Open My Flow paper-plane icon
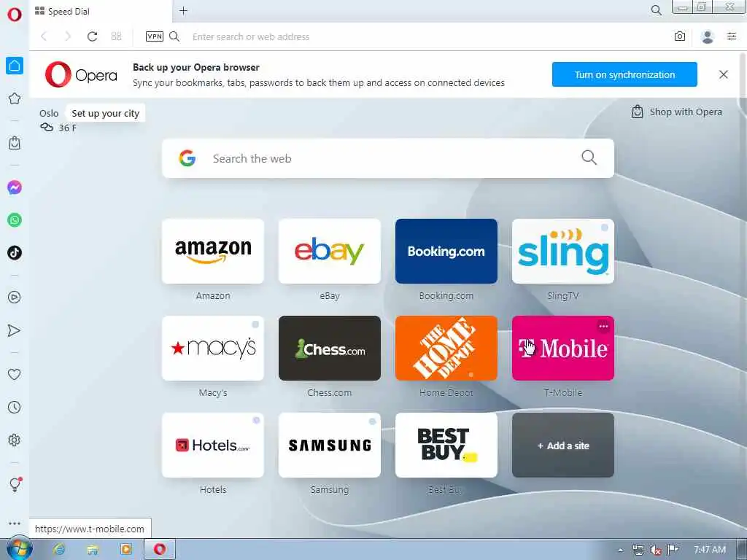Image resolution: width=747 pixels, height=560 pixels. (15, 330)
